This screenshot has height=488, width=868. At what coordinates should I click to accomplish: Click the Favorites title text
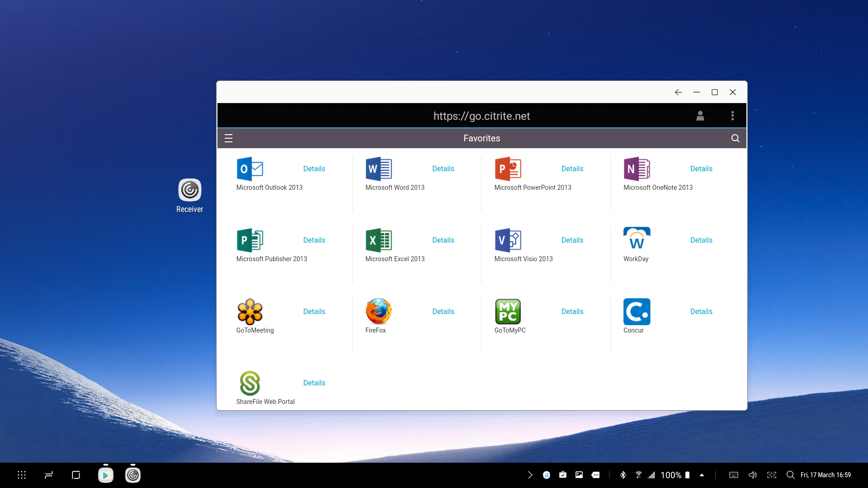click(x=481, y=138)
